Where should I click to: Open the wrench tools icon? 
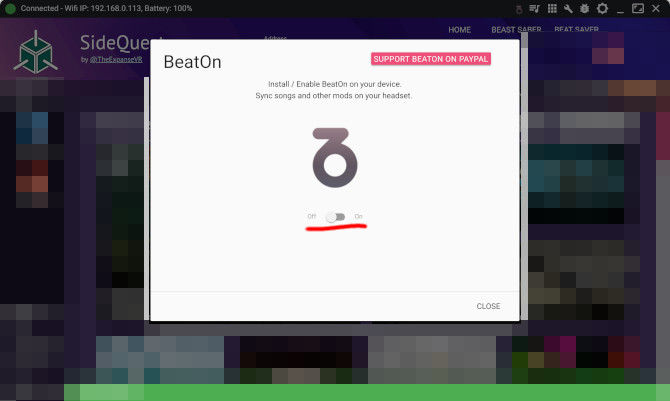tap(568, 9)
